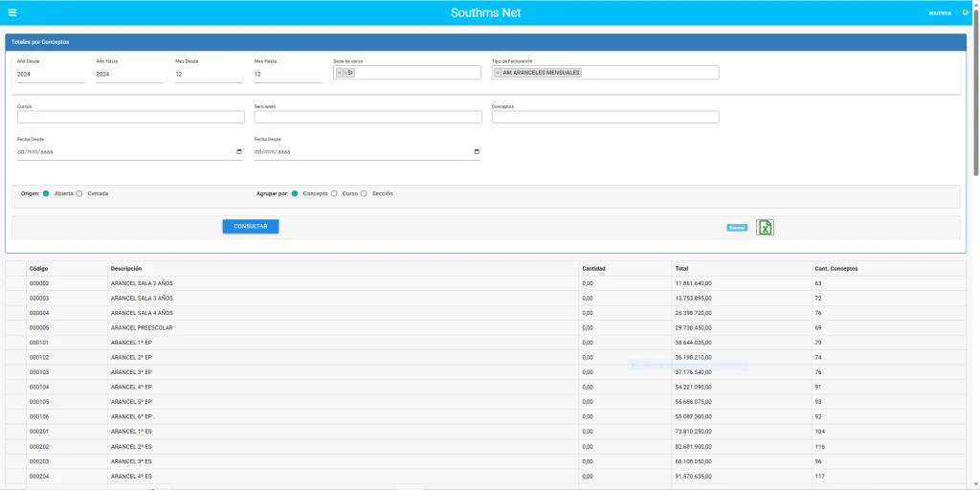The width and height of the screenshot is (980, 490).
Task: Click the ARANCEL 2º ES description
Action: (131, 447)
